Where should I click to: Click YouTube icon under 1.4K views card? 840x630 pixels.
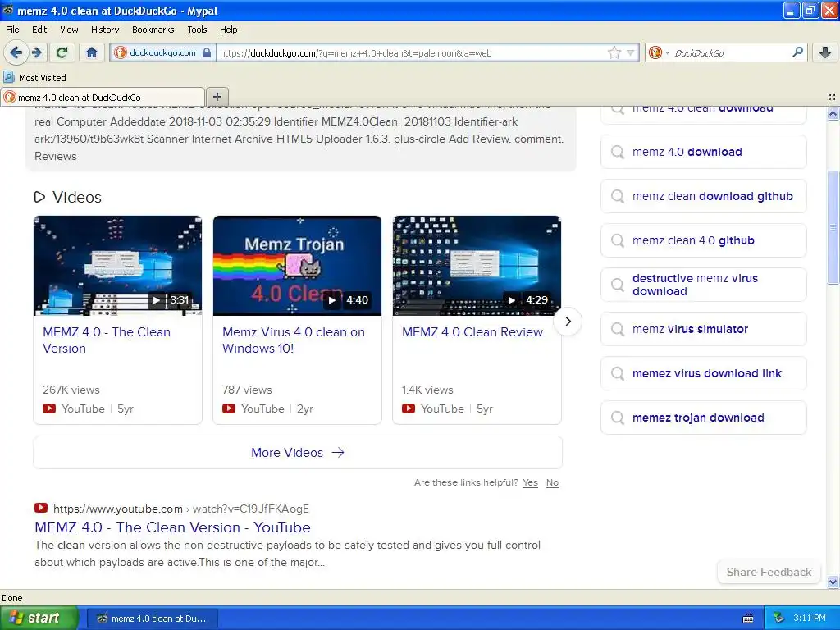[409, 409]
